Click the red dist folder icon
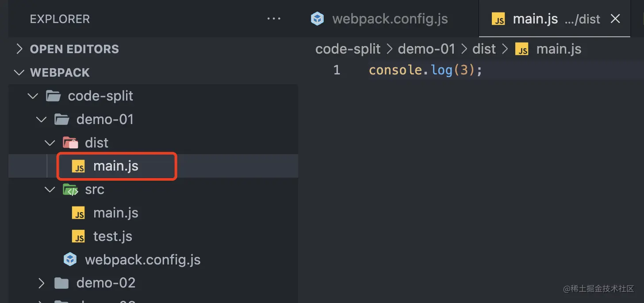This screenshot has width=644, height=303. tap(70, 143)
